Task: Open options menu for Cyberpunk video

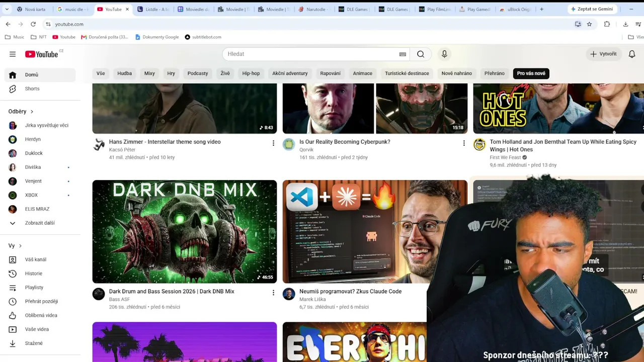Action: click(464, 143)
